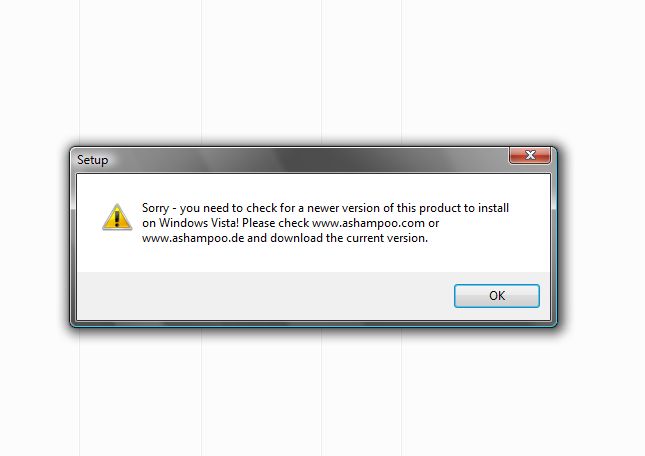Click the word and after ashampoo.de

pos(257,238)
